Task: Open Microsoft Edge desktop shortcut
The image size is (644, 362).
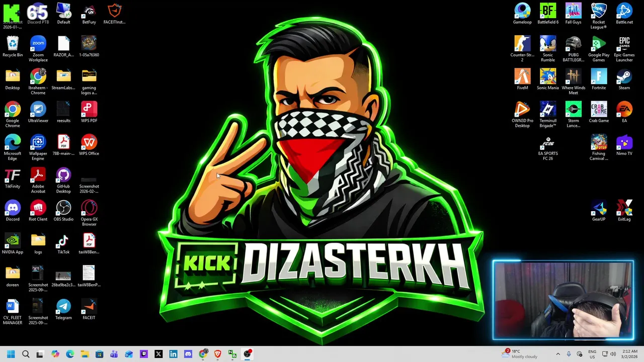Action: coord(13,147)
